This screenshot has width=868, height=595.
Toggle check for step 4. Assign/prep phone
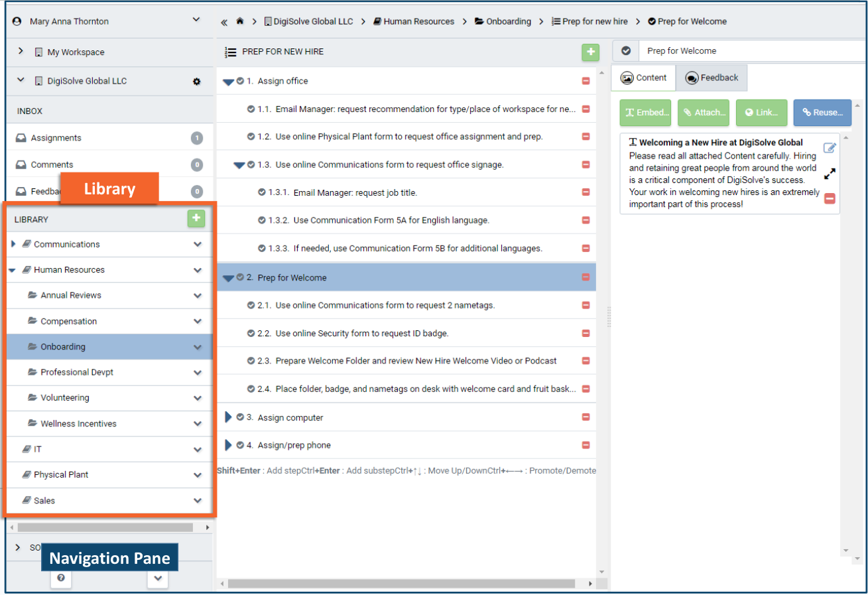240,445
